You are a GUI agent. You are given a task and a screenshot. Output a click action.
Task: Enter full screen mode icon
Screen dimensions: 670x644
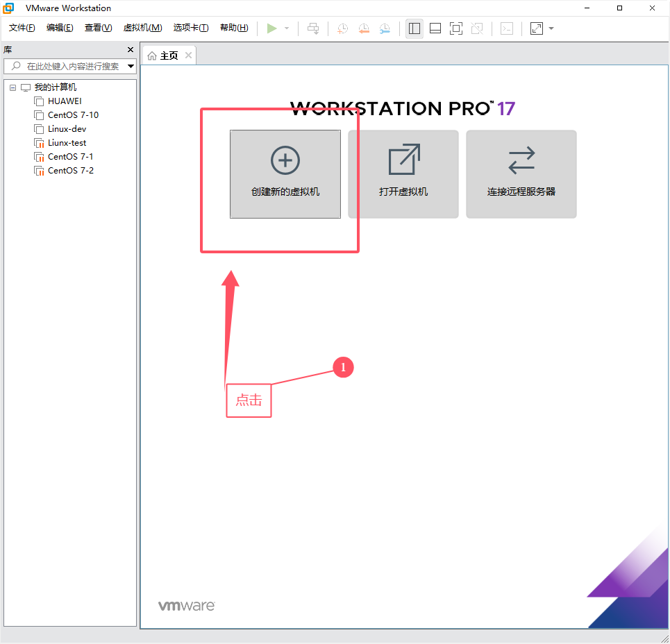(x=456, y=28)
